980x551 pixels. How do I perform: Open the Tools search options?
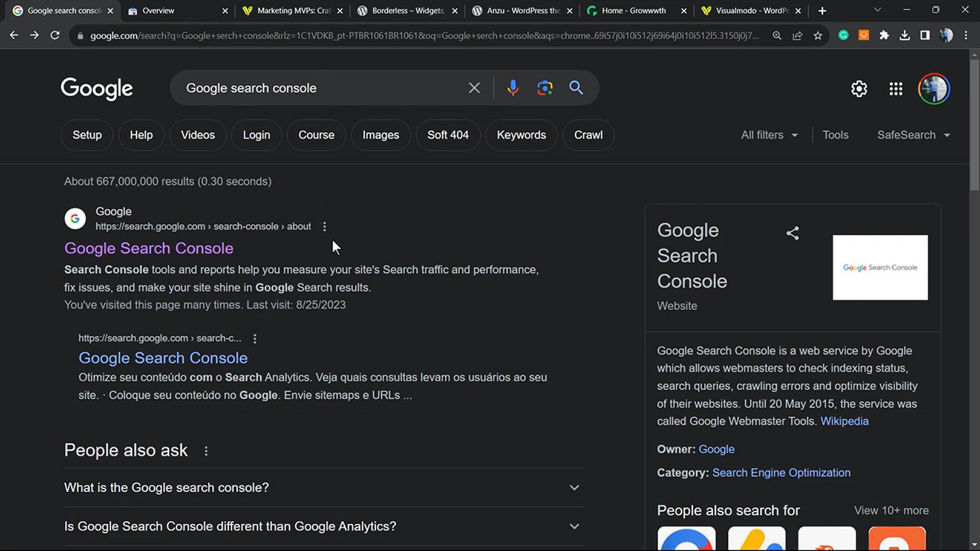(x=836, y=135)
